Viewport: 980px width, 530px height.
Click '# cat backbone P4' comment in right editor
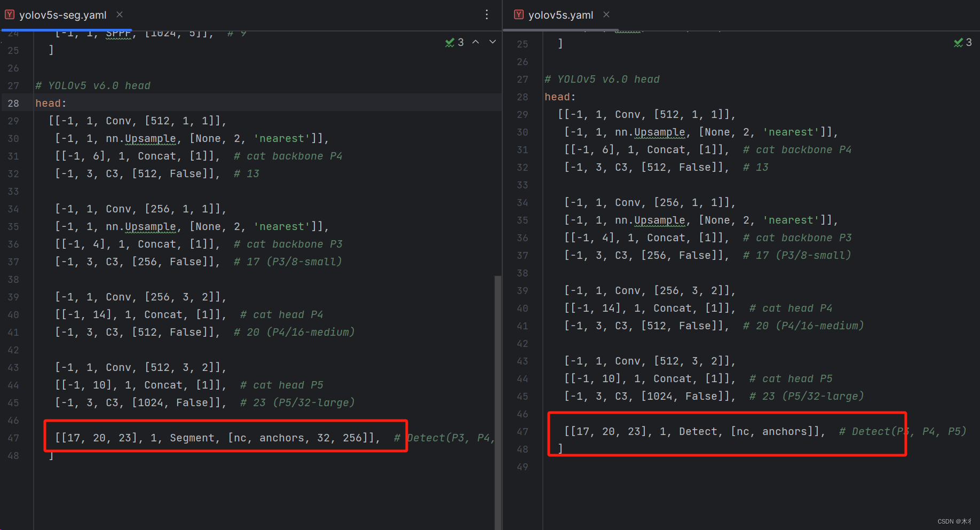[797, 149]
